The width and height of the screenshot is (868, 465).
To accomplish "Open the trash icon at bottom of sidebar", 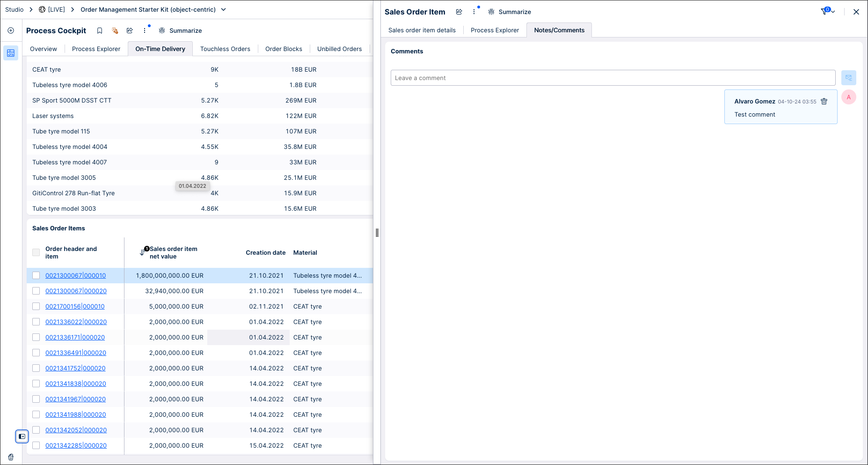I will coord(11,457).
